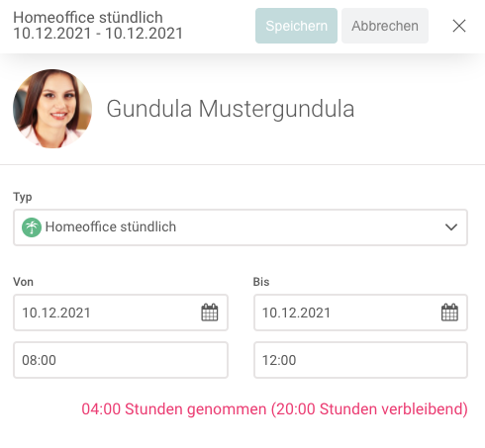This screenshot has height=448, width=485.
Task: Expand the type list via chevron arrow
Action: coord(451,227)
